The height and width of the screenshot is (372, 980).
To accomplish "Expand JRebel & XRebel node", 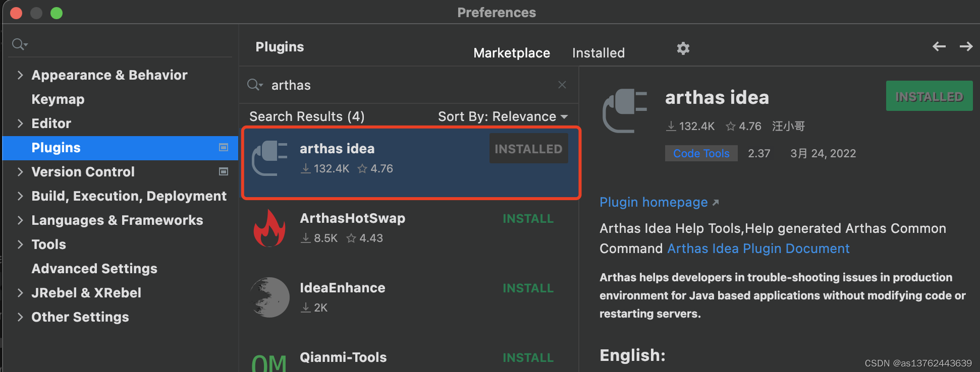I will [x=20, y=293].
